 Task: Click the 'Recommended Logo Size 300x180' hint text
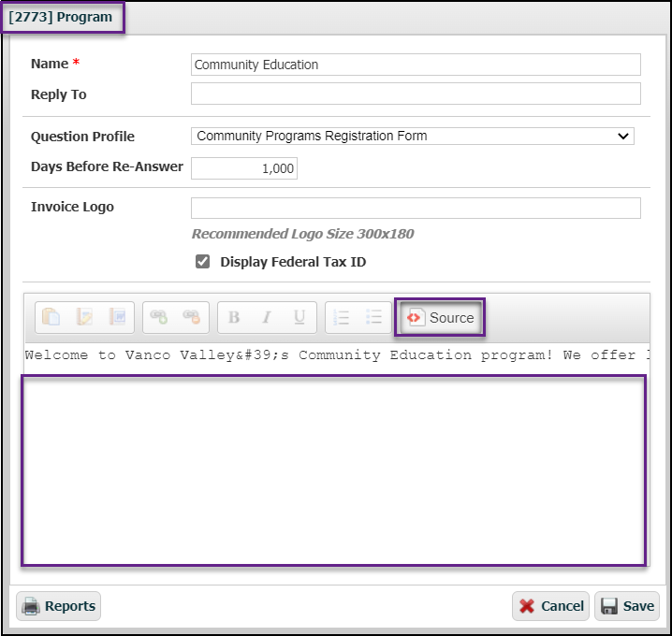click(302, 234)
